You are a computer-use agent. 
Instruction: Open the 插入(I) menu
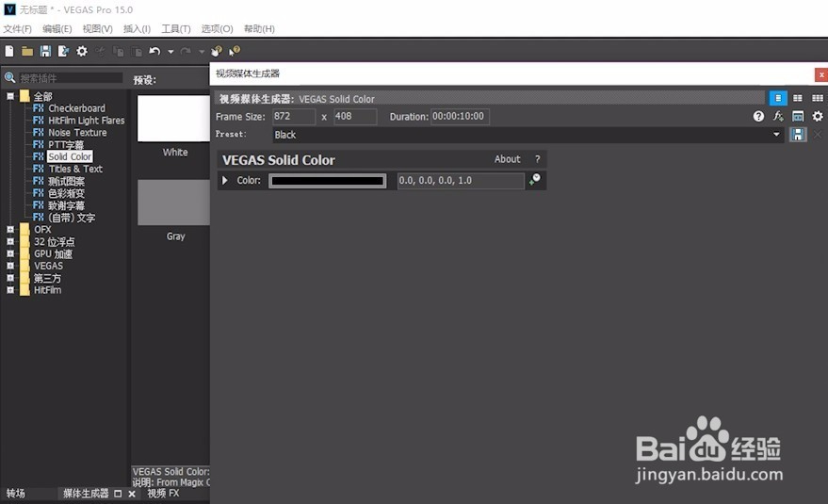click(137, 29)
